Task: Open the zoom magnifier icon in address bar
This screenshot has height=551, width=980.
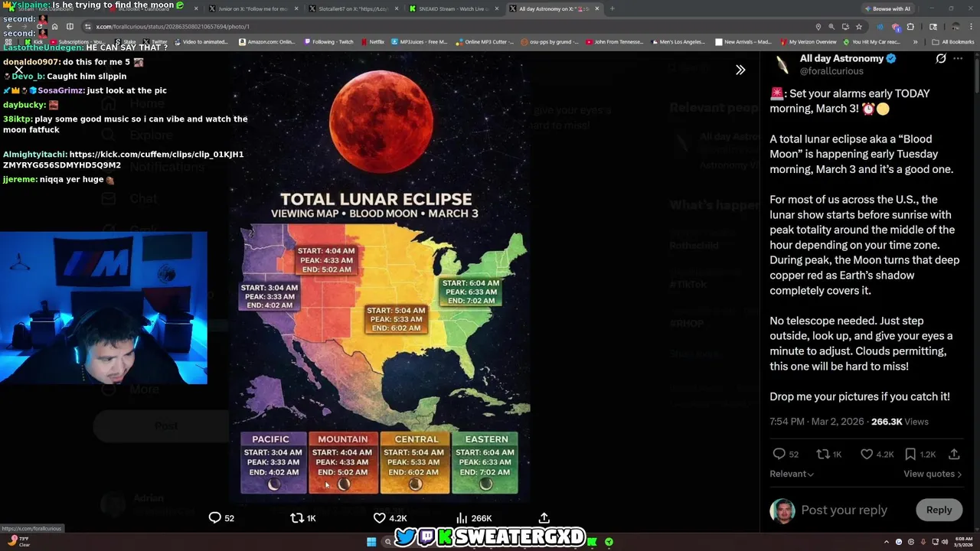Action: pos(831,27)
